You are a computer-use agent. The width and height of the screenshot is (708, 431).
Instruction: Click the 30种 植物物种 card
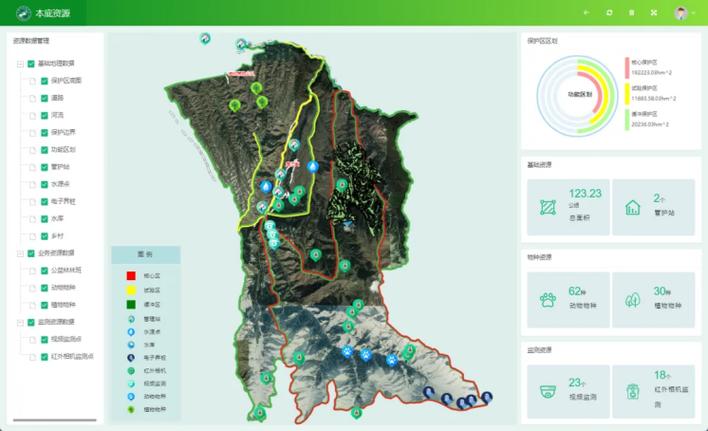pos(653,300)
